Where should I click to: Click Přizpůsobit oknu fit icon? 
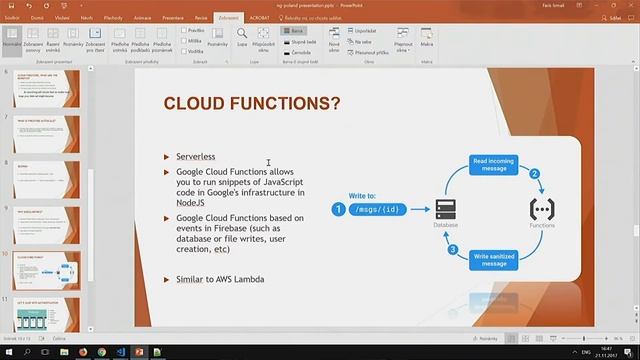[x=263, y=40]
